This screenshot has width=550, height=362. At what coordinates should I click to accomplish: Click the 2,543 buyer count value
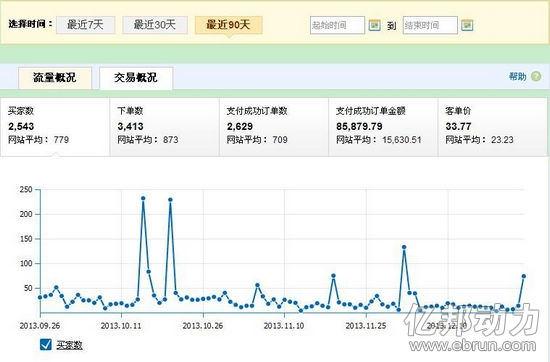pos(21,126)
